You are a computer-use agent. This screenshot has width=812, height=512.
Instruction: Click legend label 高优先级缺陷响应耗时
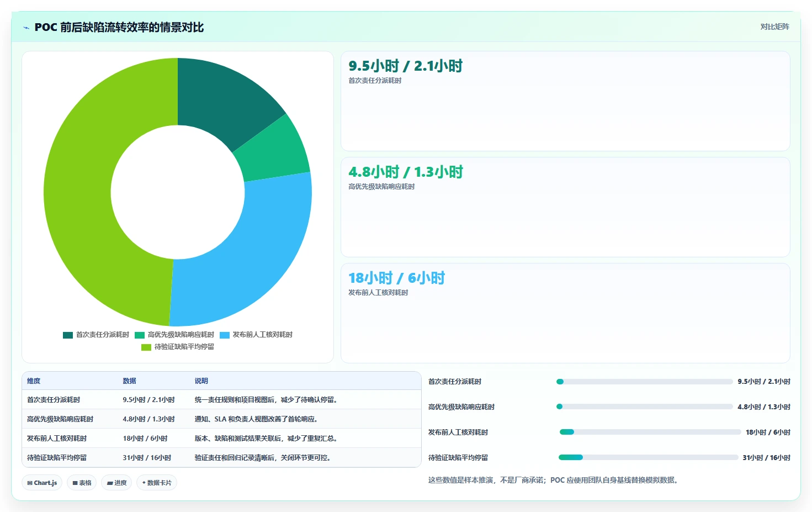point(181,335)
